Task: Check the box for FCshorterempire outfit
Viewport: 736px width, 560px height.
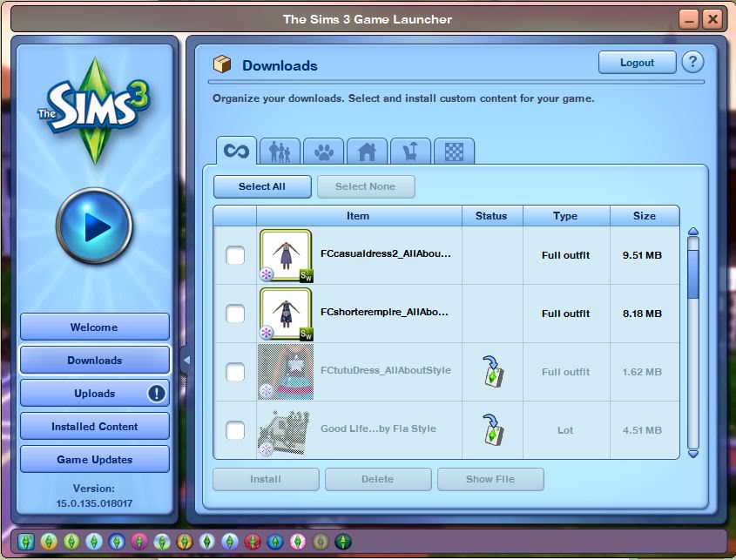Action: coord(233,314)
